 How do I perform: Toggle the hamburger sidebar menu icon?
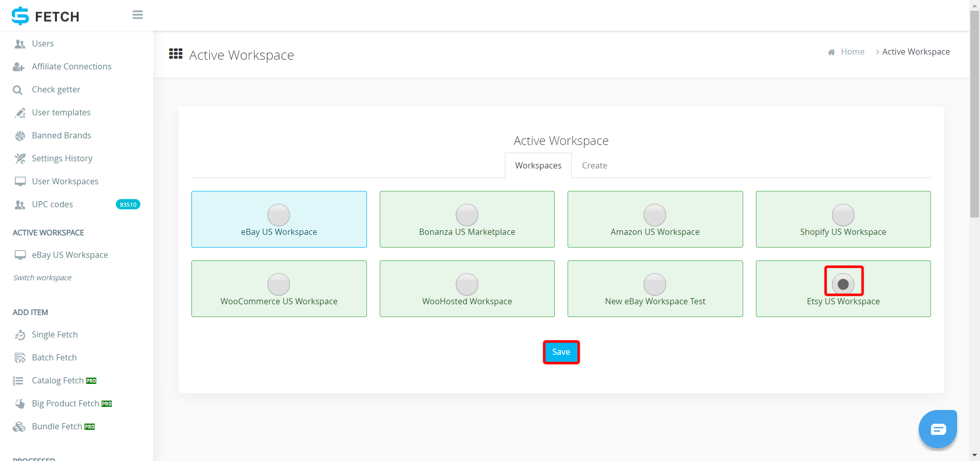pos(138,15)
